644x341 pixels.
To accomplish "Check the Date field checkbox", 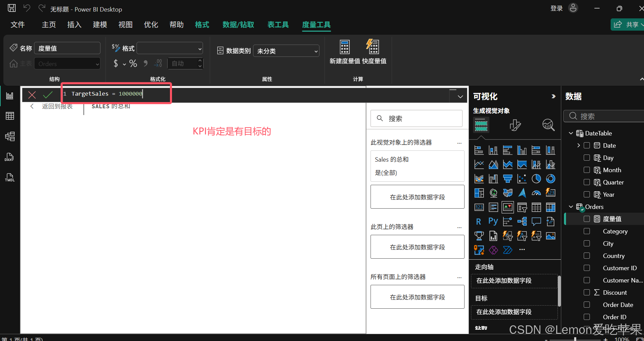I will (587, 145).
